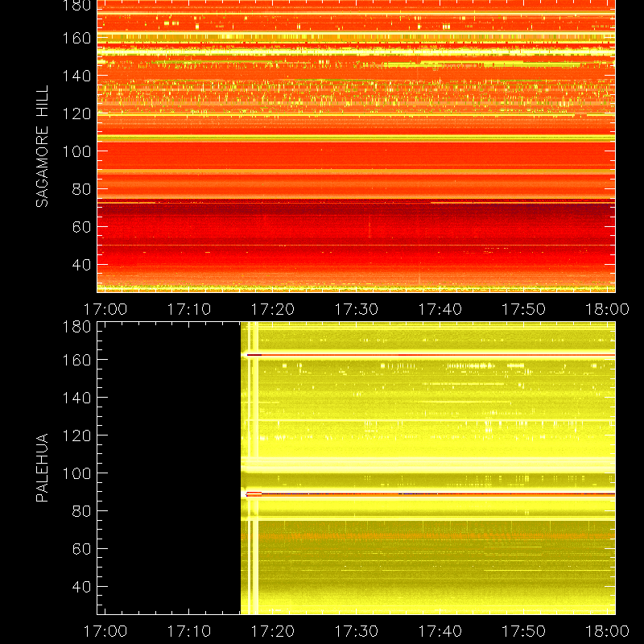Select the 17:00 time label under Palehua plot
This screenshot has height=644, width=644.
(x=105, y=631)
